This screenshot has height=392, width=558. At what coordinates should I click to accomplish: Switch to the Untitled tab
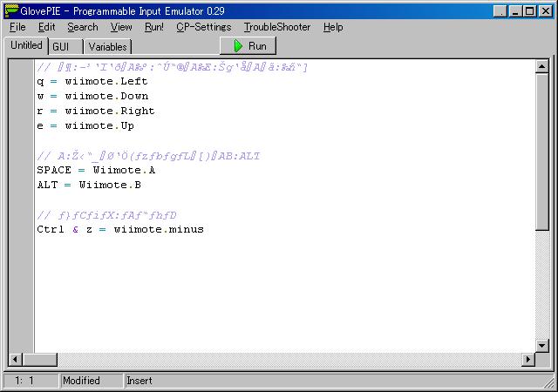point(26,45)
